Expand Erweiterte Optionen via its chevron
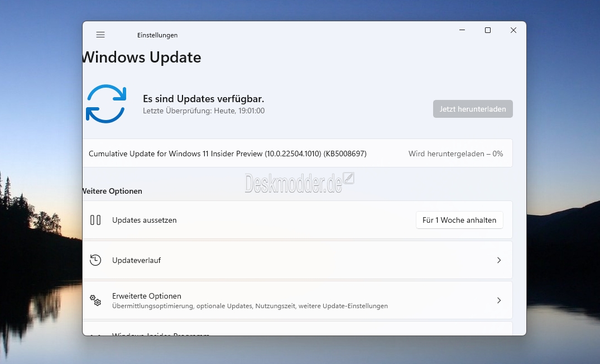600x364 pixels. (x=499, y=300)
